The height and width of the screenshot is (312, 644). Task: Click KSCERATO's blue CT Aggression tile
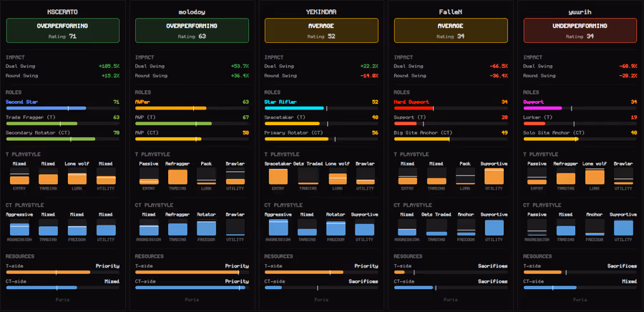(x=19, y=228)
